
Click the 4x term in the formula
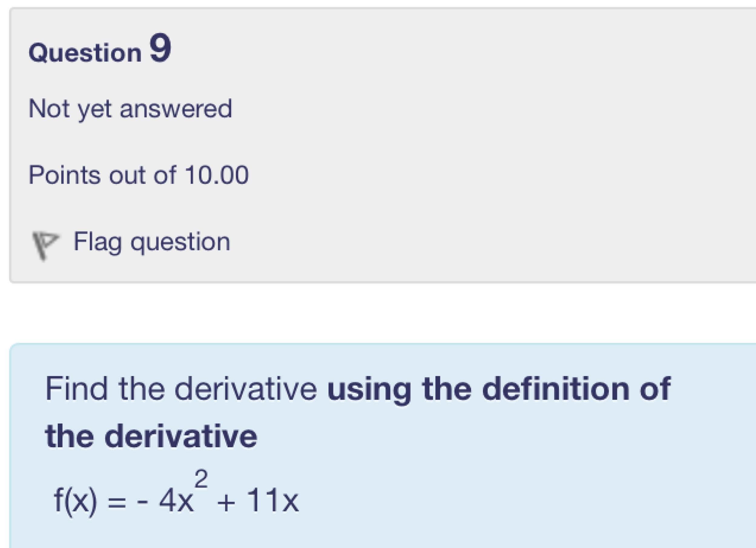(x=176, y=500)
